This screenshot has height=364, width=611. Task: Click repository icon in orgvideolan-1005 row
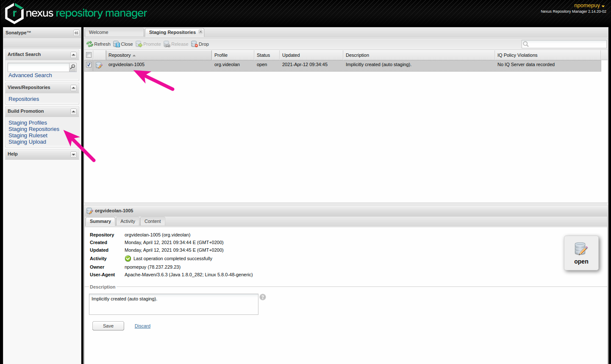[x=99, y=65]
